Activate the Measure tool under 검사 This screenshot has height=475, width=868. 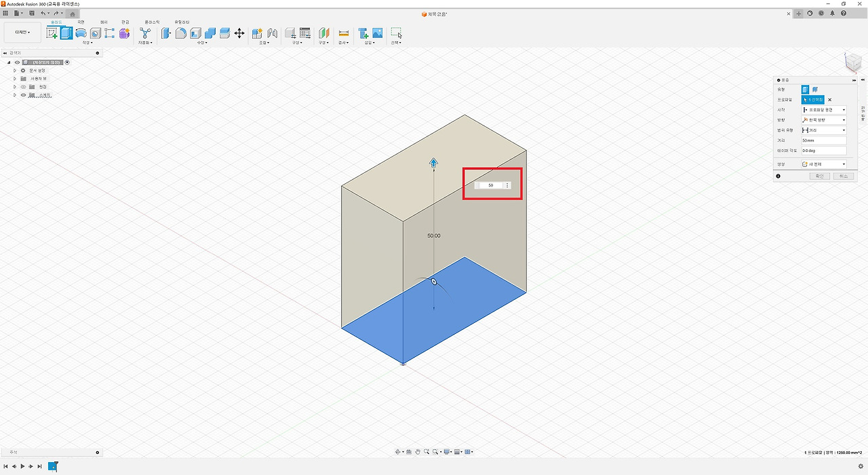[343, 32]
